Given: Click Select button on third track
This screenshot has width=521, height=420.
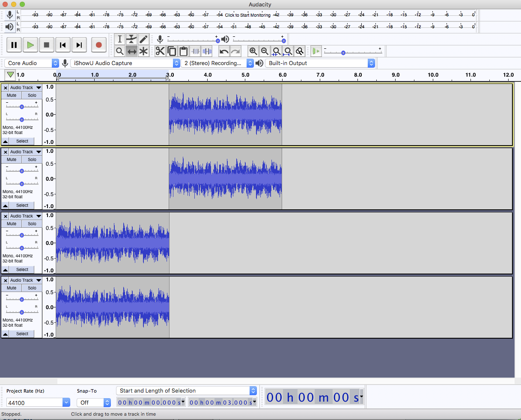Looking at the screenshot, I should point(22,270).
